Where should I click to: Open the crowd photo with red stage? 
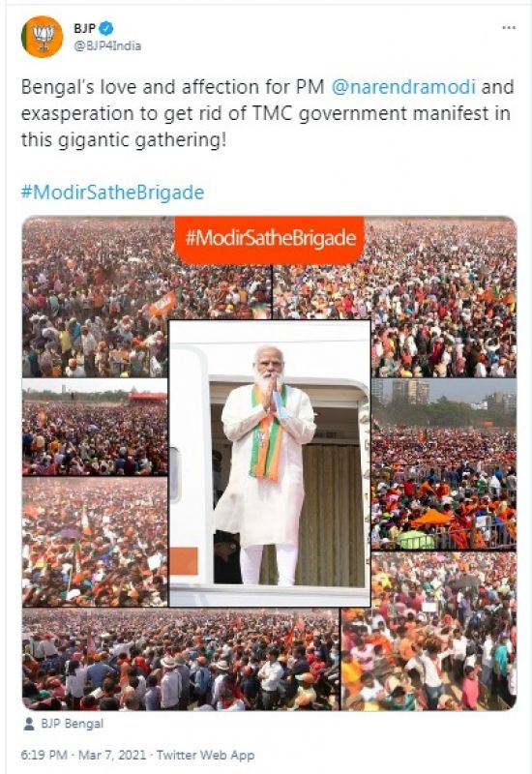[x=95, y=428]
